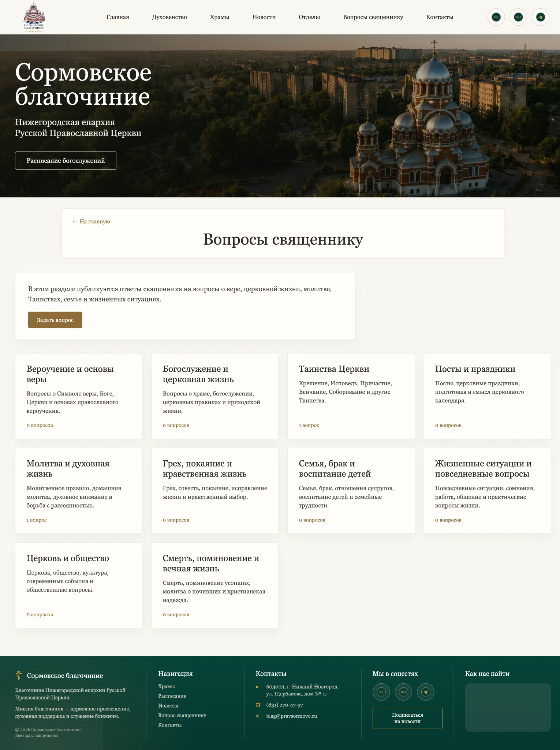Open the Контакты menu item in header
The width and height of the screenshot is (560, 750).
(440, 17)
